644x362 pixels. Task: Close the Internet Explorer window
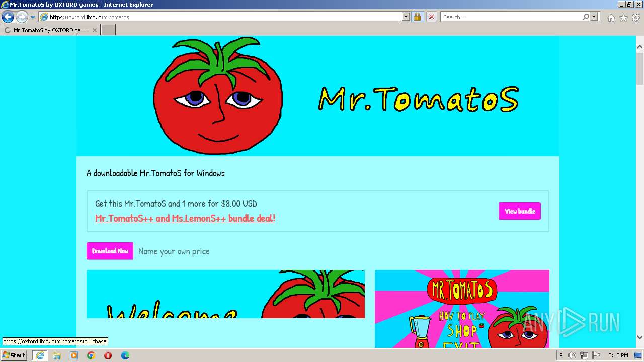click(x=638, y=5)
